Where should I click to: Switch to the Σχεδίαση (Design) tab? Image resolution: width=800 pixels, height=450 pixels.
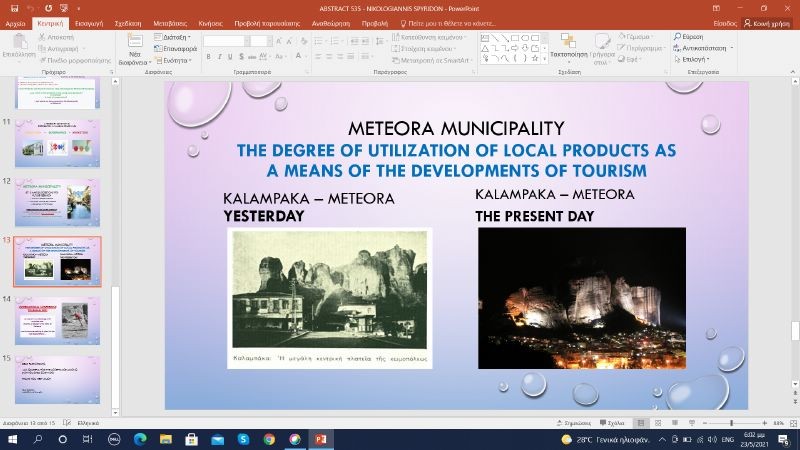[x=127, y=22]
